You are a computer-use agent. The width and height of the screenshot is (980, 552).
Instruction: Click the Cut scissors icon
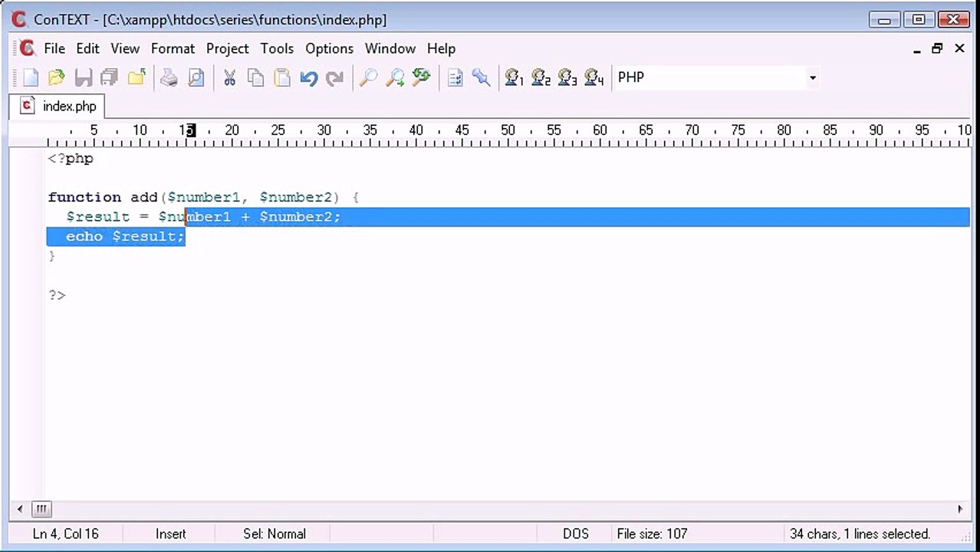click(x=229, y=77)
